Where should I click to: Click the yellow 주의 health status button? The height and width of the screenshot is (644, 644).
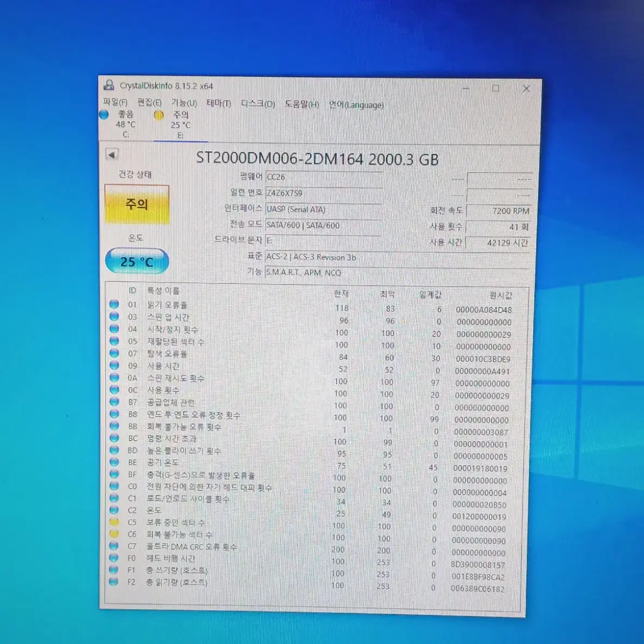(x=137, y=204)
